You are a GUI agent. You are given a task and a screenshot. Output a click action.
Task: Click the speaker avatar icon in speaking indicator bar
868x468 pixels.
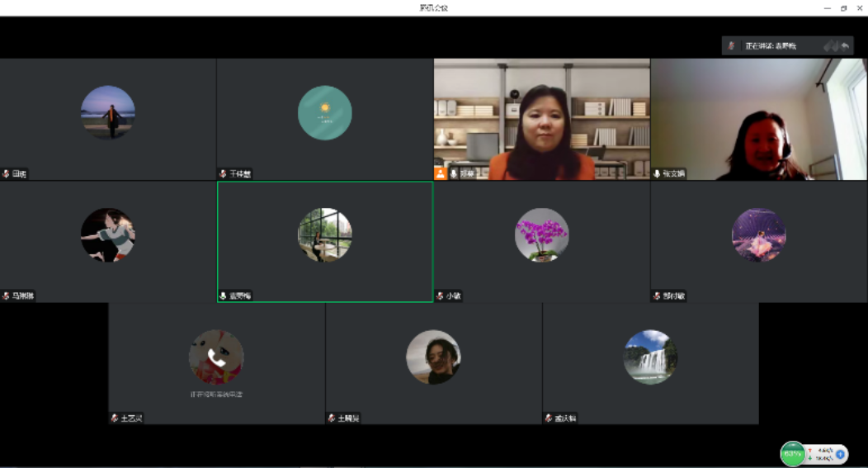[x=732, y=46]
